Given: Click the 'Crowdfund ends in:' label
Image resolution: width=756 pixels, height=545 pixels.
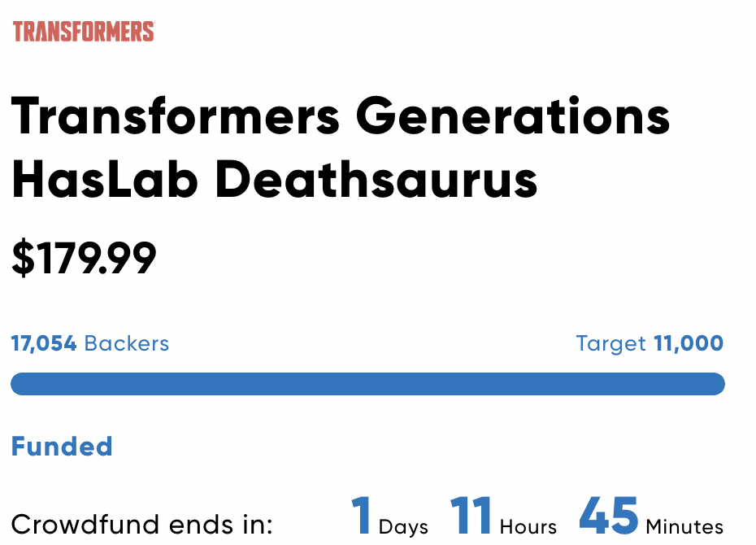Looking at the screenshot, I should tap(142, 525).
